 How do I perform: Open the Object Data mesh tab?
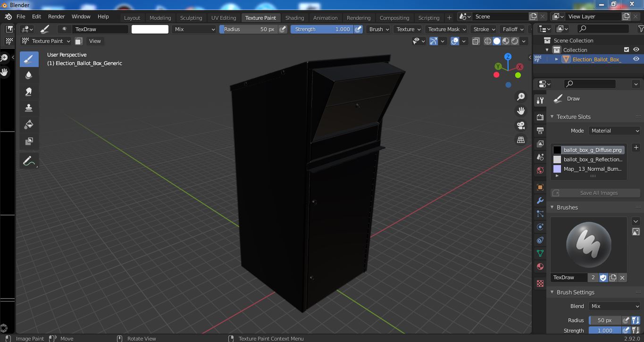pos(540,253)
